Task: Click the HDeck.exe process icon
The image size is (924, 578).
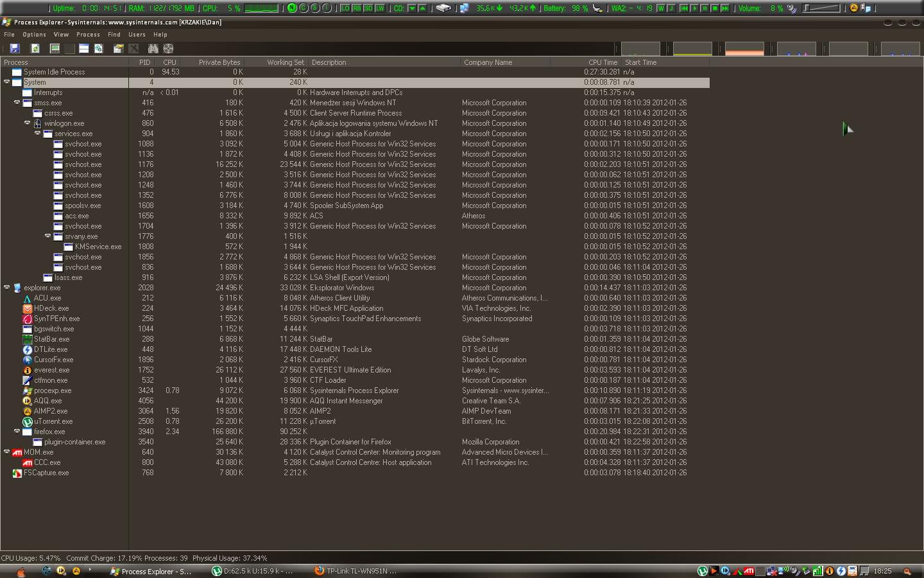Action: (x=28, y=309)
